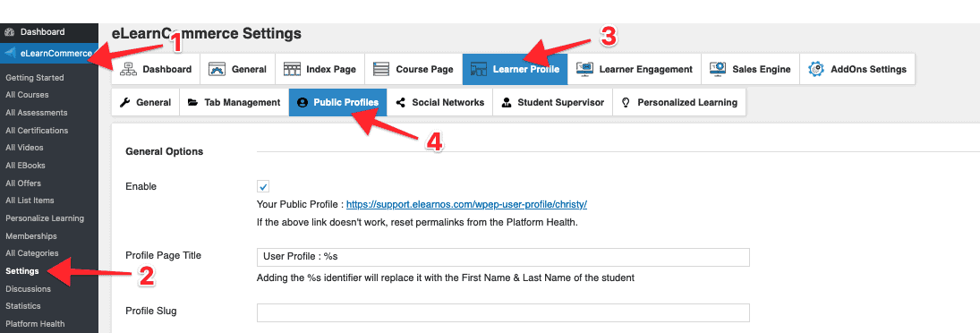The height and width of the screenshot is (333, 980).
Task: Click the Course Page layout icon
Action: click(x=381, y=69)
